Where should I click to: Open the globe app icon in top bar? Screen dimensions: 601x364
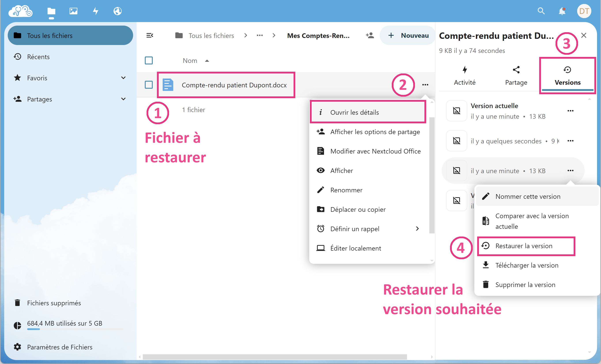(x=118, y=11)
